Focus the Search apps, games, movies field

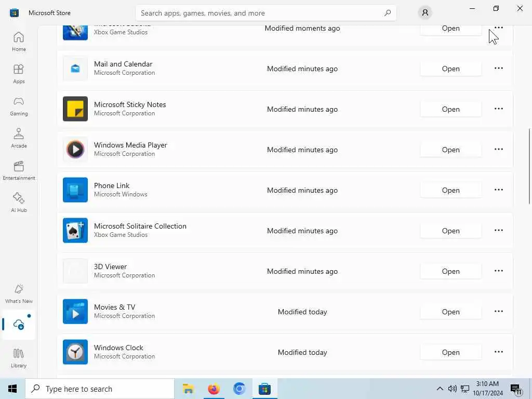click(265, 13)
